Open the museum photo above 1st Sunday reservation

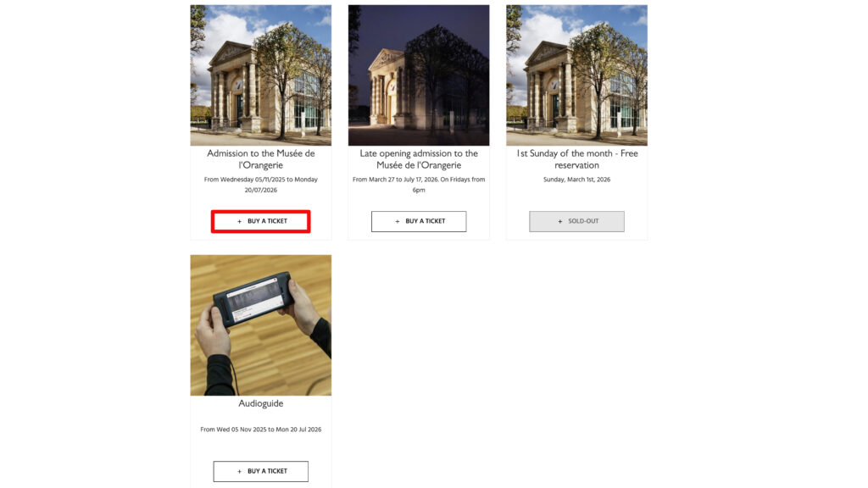click(x=576, y=75)
